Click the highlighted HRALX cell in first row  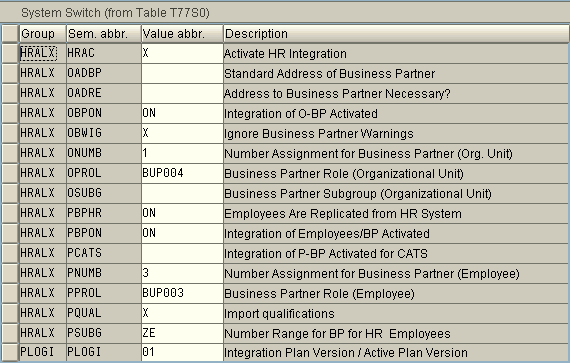click(38, 53)
